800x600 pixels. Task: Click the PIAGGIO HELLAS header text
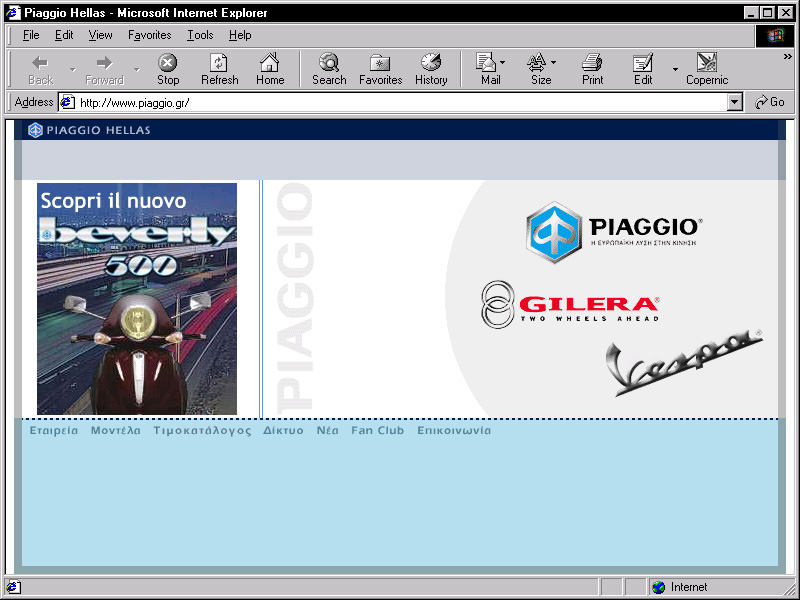click(98, 130)
